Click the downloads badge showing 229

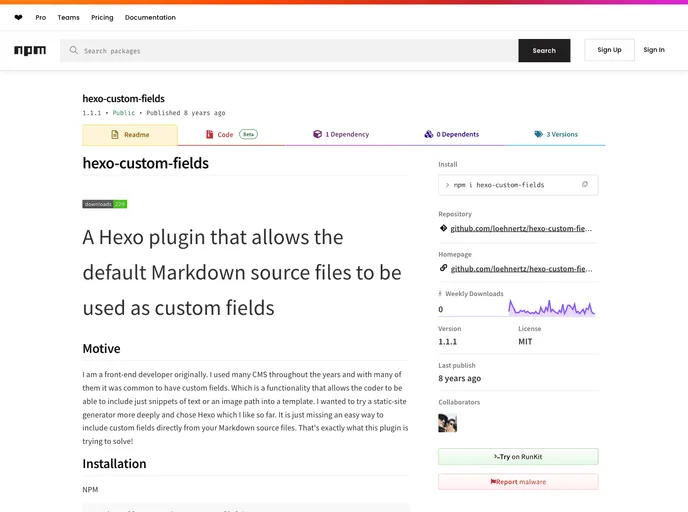[x=105, y=204]
